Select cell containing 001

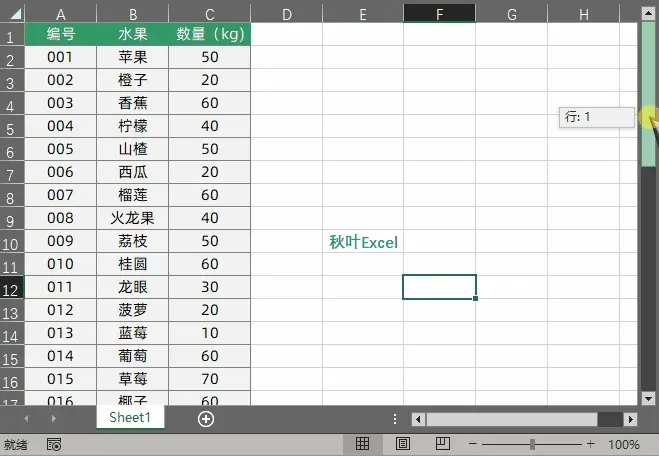point(61,57)
